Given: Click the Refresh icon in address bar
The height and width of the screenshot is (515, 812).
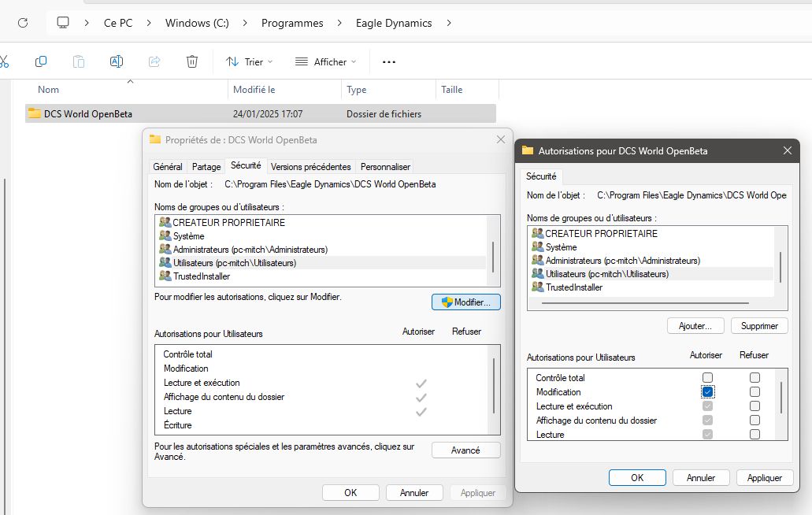Looking at the screenshot, I should point(23,23).
